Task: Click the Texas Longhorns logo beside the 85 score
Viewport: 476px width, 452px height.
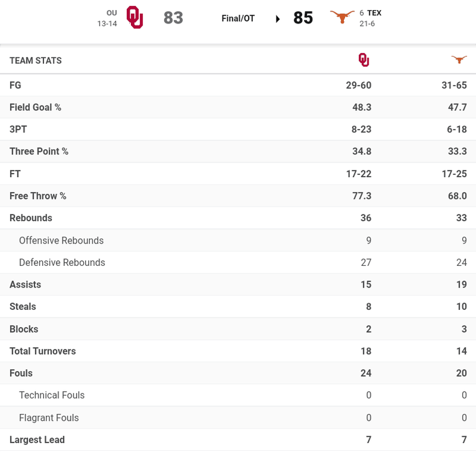Action: 342,17
